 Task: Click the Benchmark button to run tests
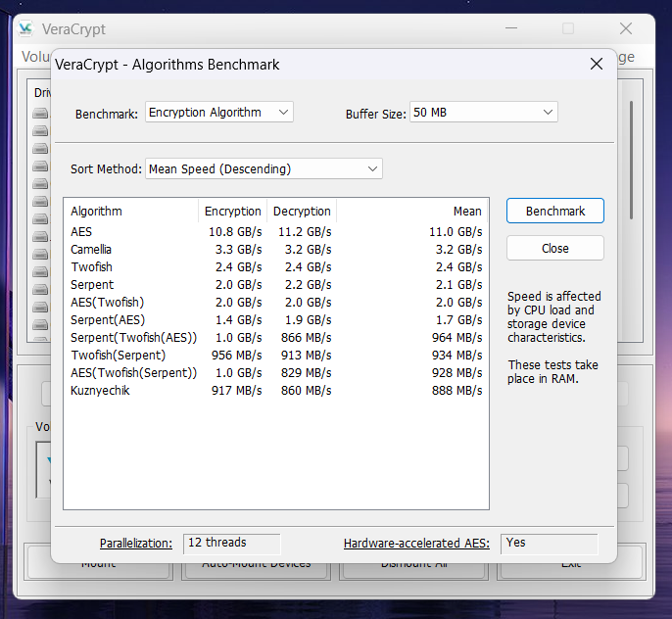click(555, 211)
